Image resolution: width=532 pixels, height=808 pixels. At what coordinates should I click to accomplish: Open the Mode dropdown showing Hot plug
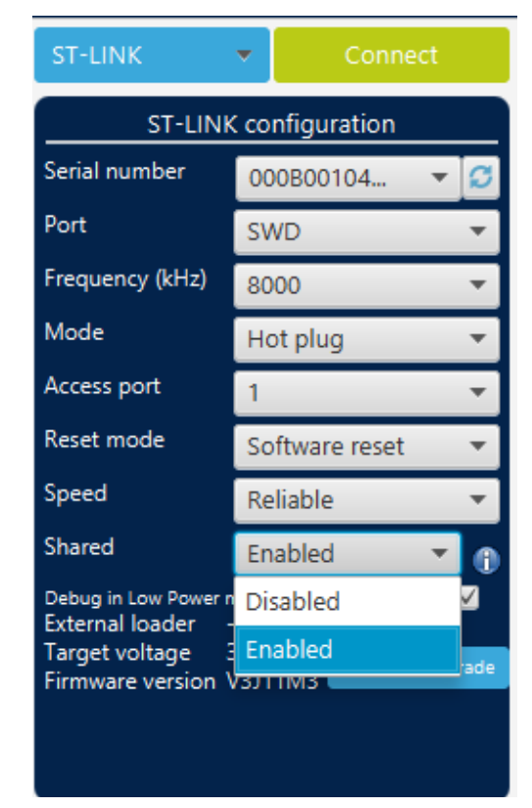pos(366,339)
